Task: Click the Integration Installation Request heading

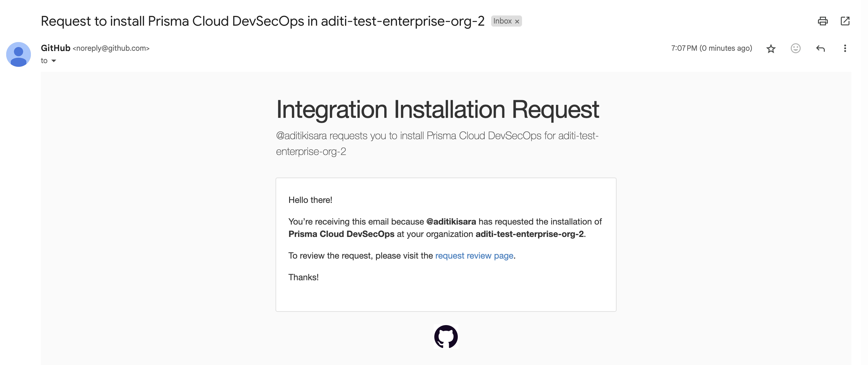Action: pos(437,109)
